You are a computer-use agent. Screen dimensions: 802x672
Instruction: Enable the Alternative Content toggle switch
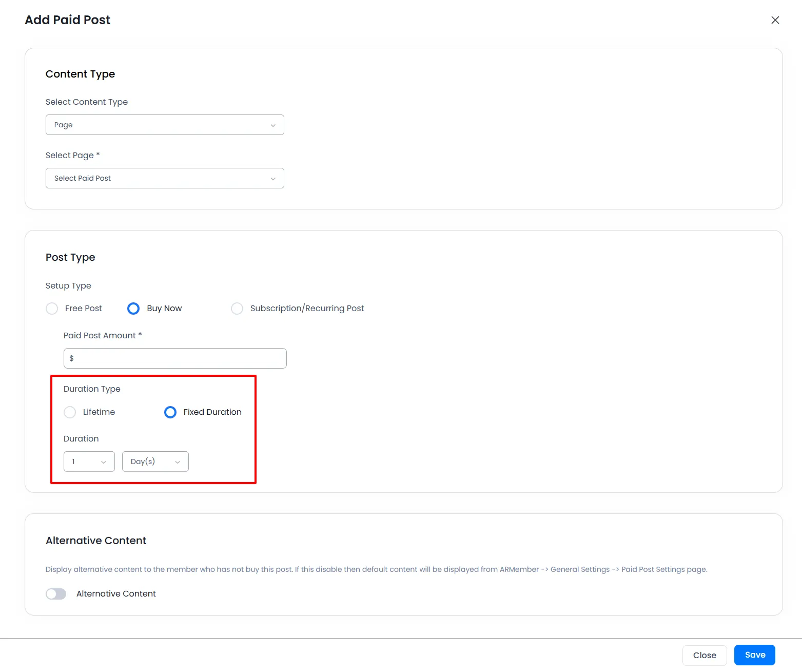[x=56, y=594]
